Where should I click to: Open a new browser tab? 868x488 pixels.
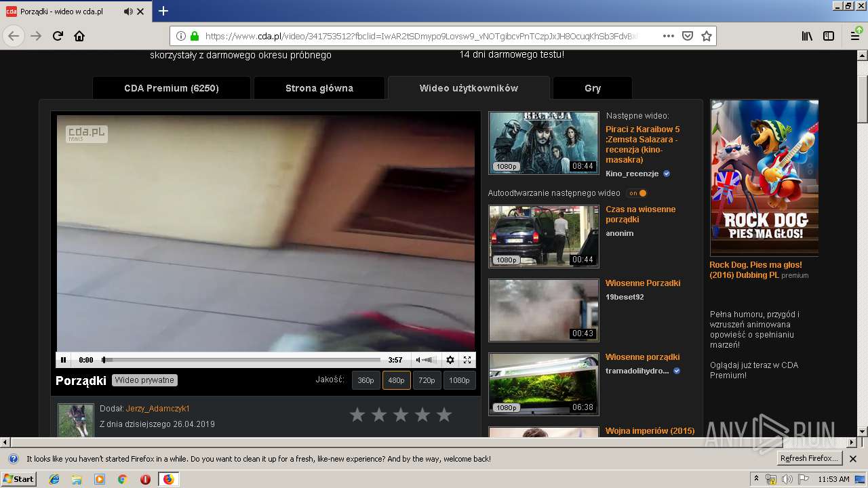click(163, 11)
